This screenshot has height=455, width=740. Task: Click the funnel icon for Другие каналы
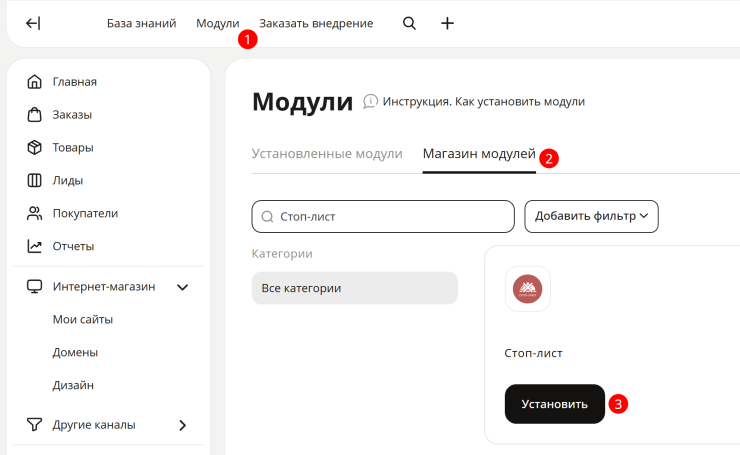pos(34,424)
